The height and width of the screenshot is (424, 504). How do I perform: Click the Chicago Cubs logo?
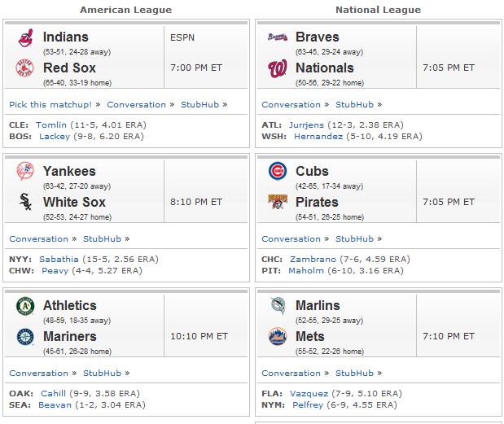[x=278, y=171]
